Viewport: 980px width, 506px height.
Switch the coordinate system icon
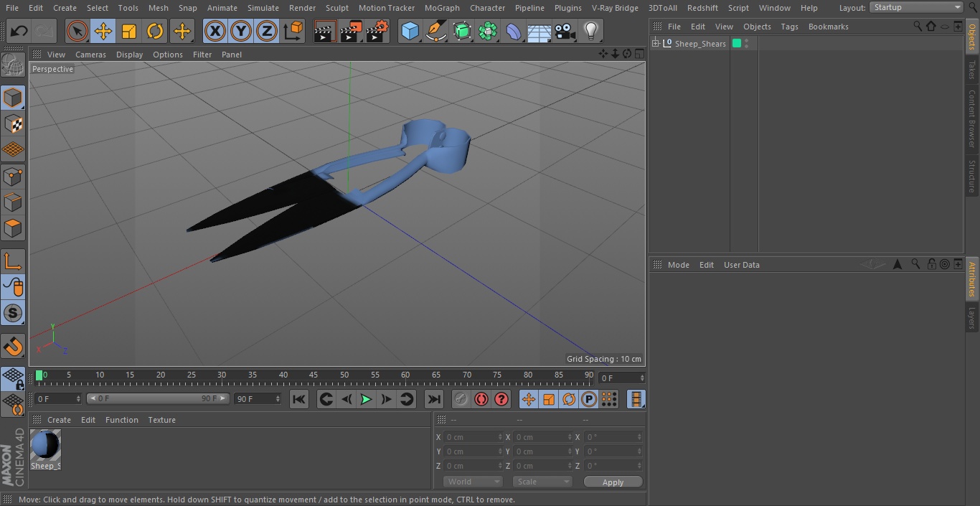click(x=293, y=32)
